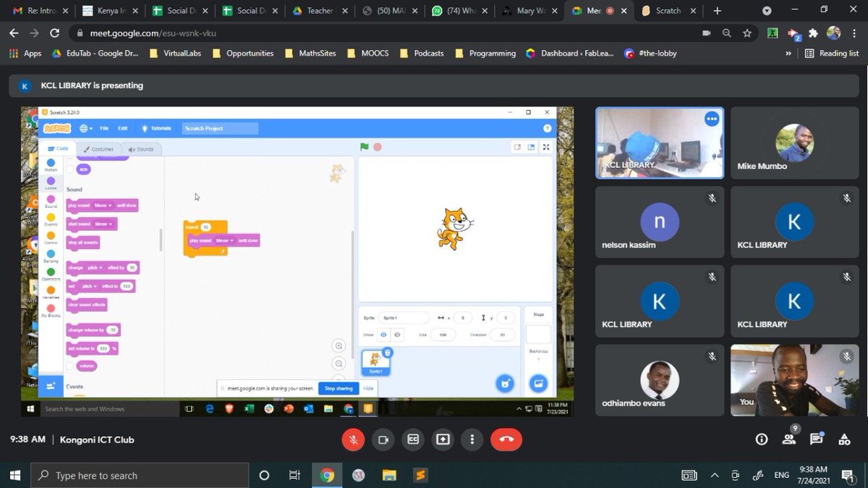Open the Chrome tab search dropdown
Screen dimensions: 868x488
(x=767, y=11)
